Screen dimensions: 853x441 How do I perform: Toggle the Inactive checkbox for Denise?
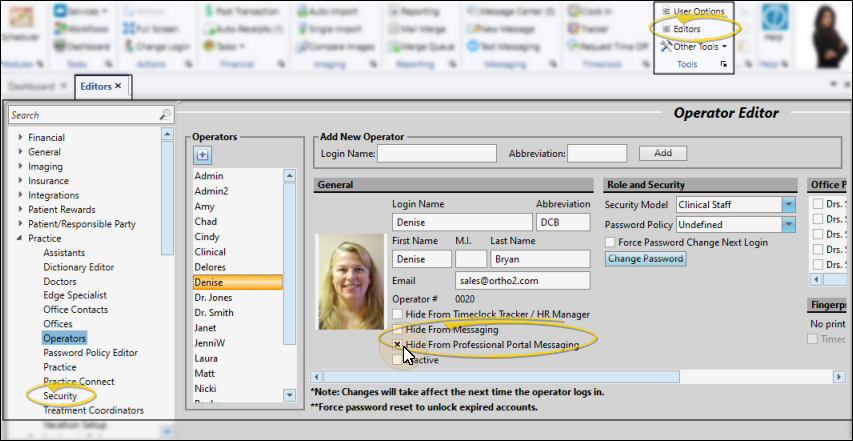[x=397, y=359]
